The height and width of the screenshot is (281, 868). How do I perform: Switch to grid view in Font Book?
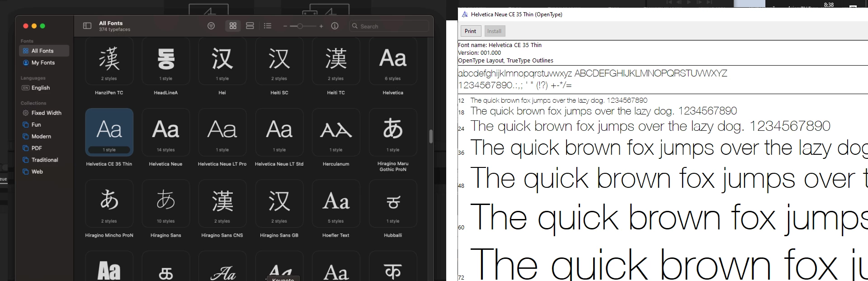[x=233, y=26]
